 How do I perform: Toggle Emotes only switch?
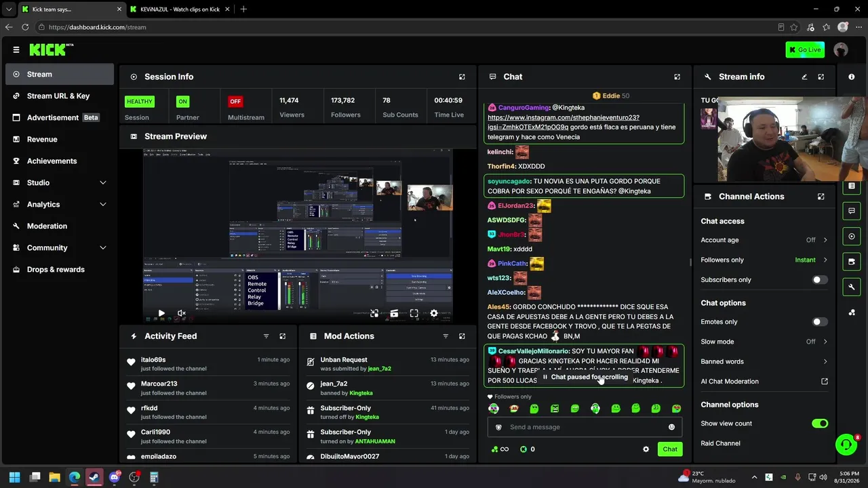820,322
